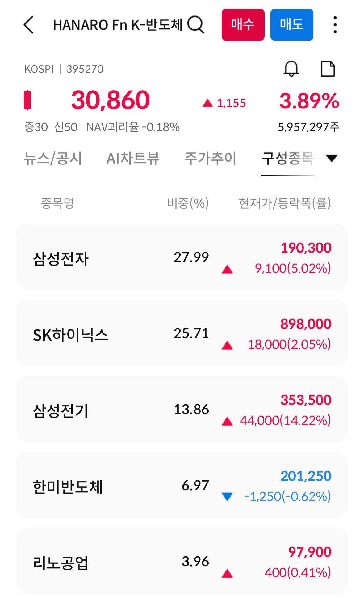Image resolution: width=364 pixels, height=599 pixels.
Task: Open the 리노공업 holding row
Action: [182, 561]
